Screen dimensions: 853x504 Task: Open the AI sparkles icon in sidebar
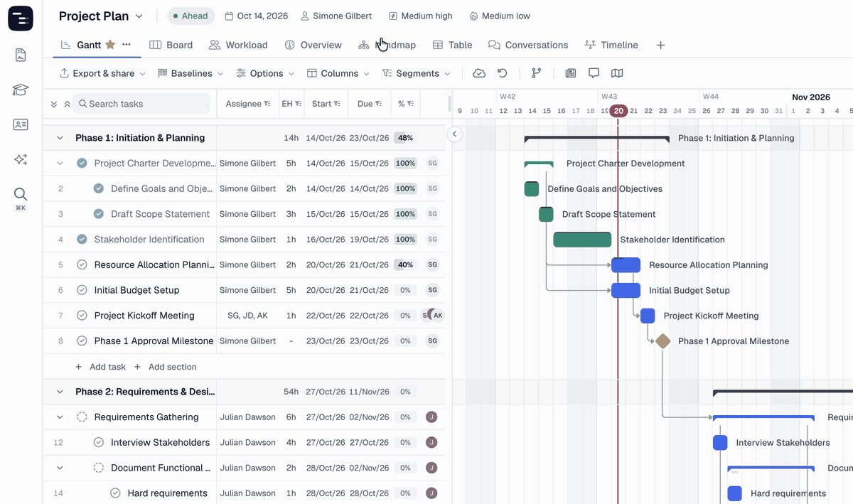pyautogui.click(x=21, y=159)
